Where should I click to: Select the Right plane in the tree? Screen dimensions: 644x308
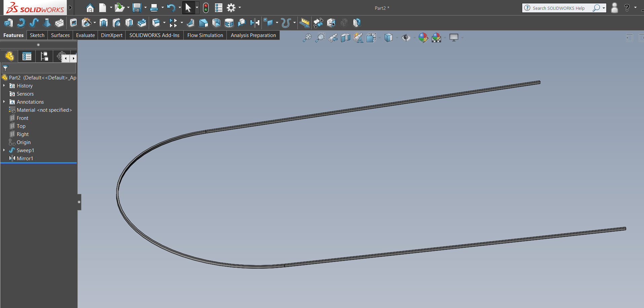(x=23, y=134)
